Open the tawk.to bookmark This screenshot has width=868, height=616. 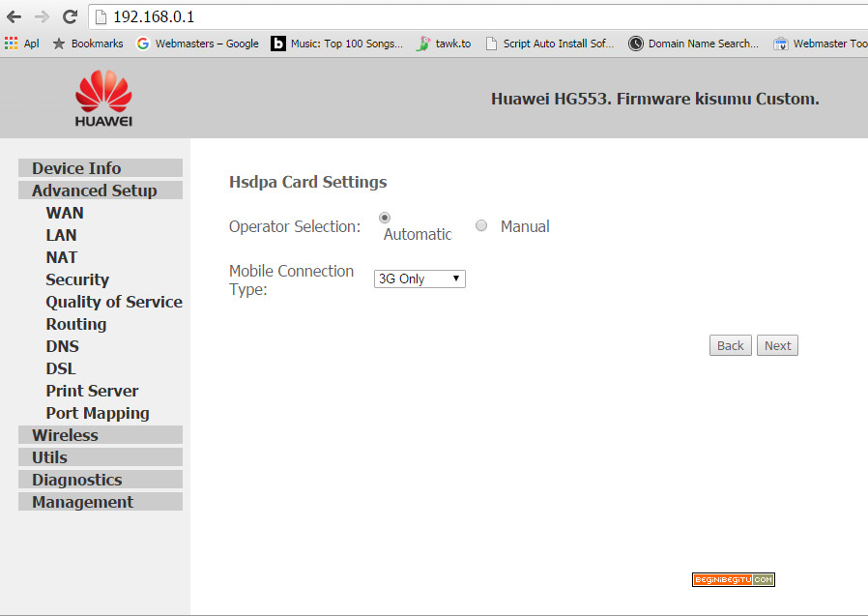(444, 44)
